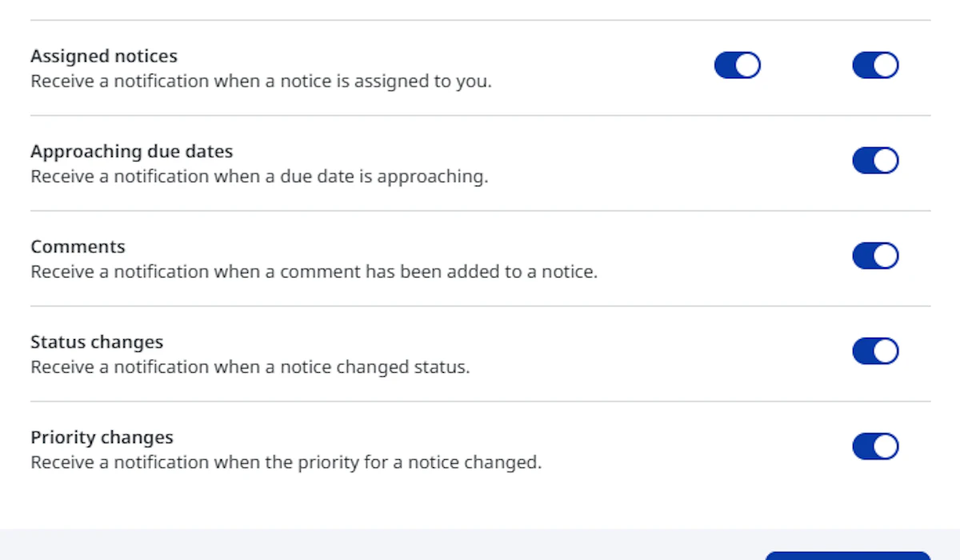This screenshot has width=960, height=560.
Task: Disable the Priority changes toggle
Action: (875, 446)
